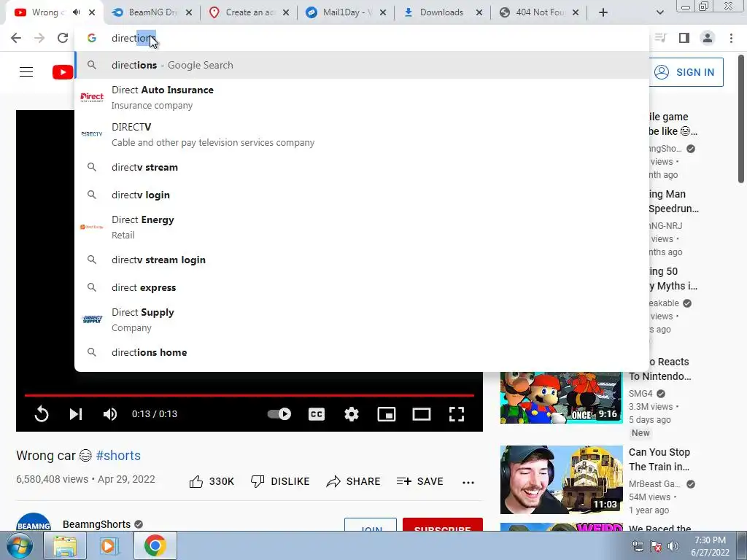Select the Direct Auto Insurance suggestion

point(362,97)
